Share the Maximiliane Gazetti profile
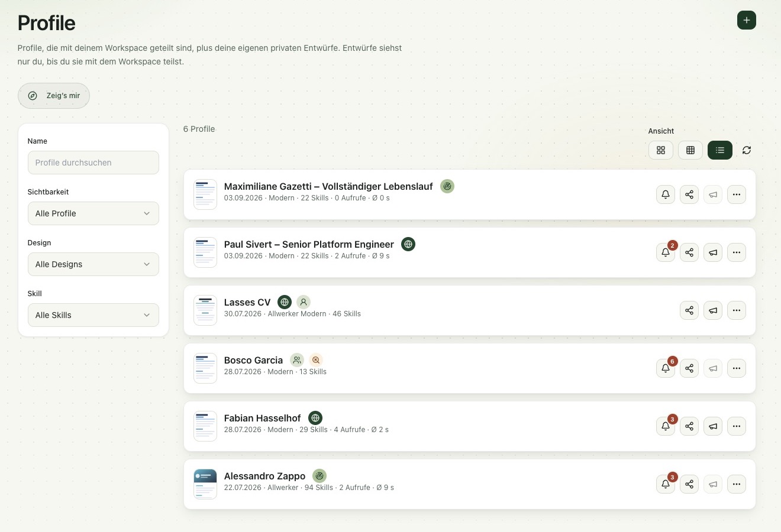781x532 pixels. click(689, 194)
